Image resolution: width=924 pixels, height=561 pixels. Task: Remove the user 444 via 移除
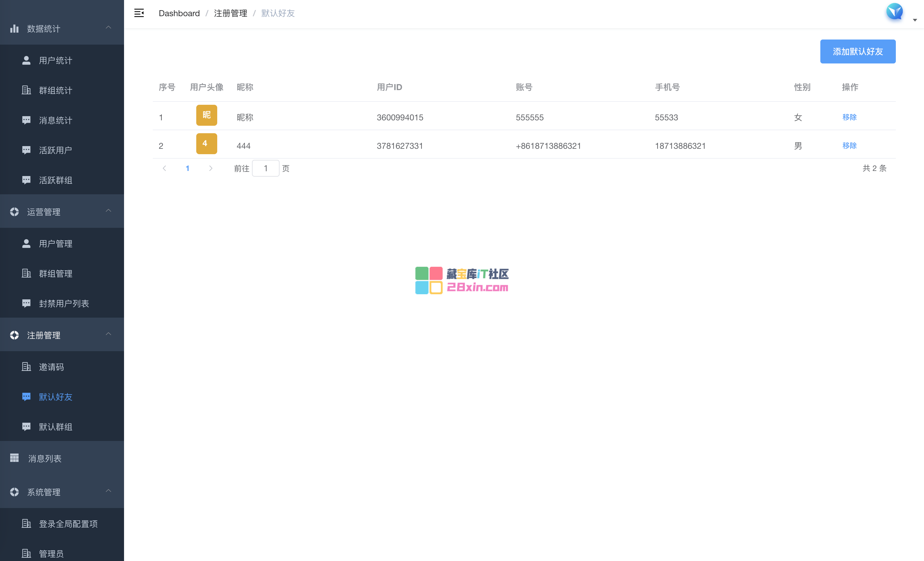click(849, 145)
